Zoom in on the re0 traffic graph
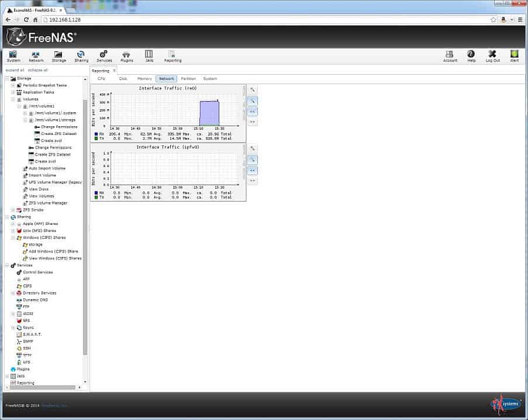Screen dimensions: 528x420 point(253,90)
